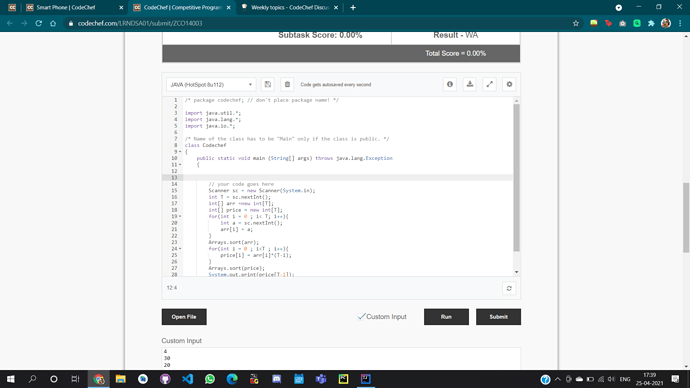Go back to the previous page
Viewport: 690px width, 388px height.
(x=10, y=23)
